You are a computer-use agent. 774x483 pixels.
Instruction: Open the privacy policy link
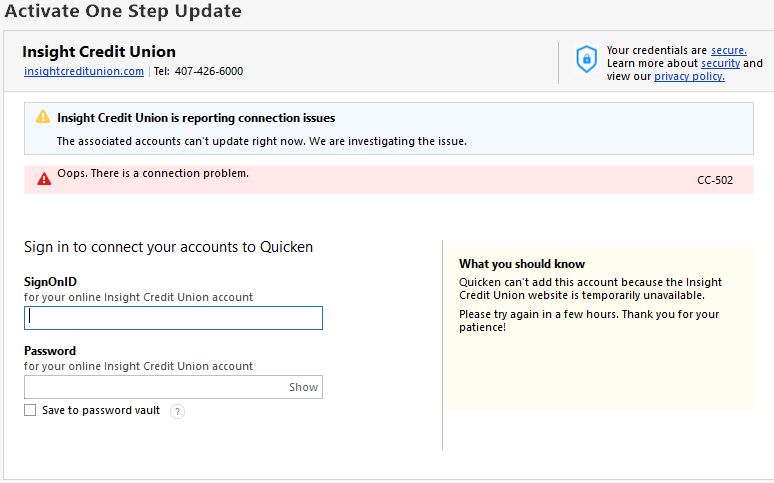click(x=689, y=77)
